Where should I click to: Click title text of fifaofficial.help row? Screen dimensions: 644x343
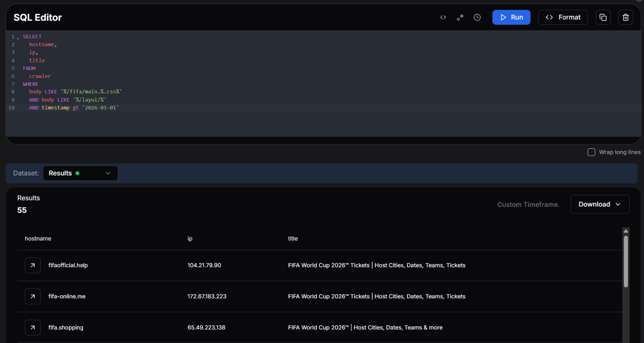[x=377, y=265]
